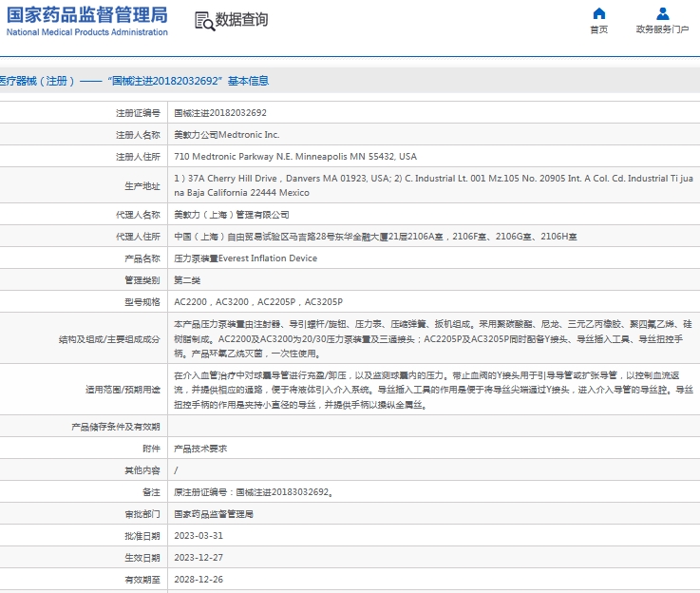Click the AC2200 model list value
Viewport: 700px width, 593px height.
point(258,302)
